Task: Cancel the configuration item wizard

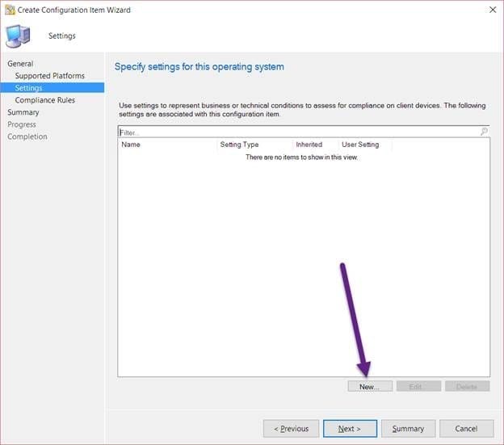Action: (466, 429)
